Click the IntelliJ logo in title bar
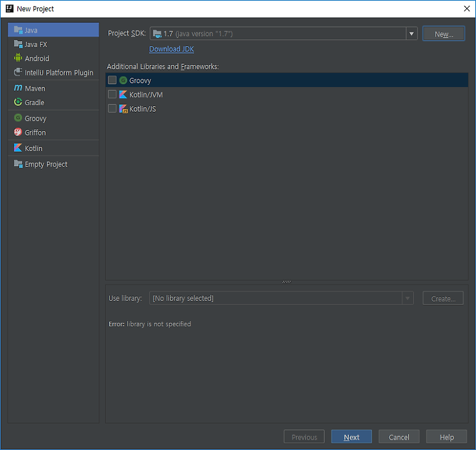The width and height of the screenshot is (476, 450). click(9, 9)
